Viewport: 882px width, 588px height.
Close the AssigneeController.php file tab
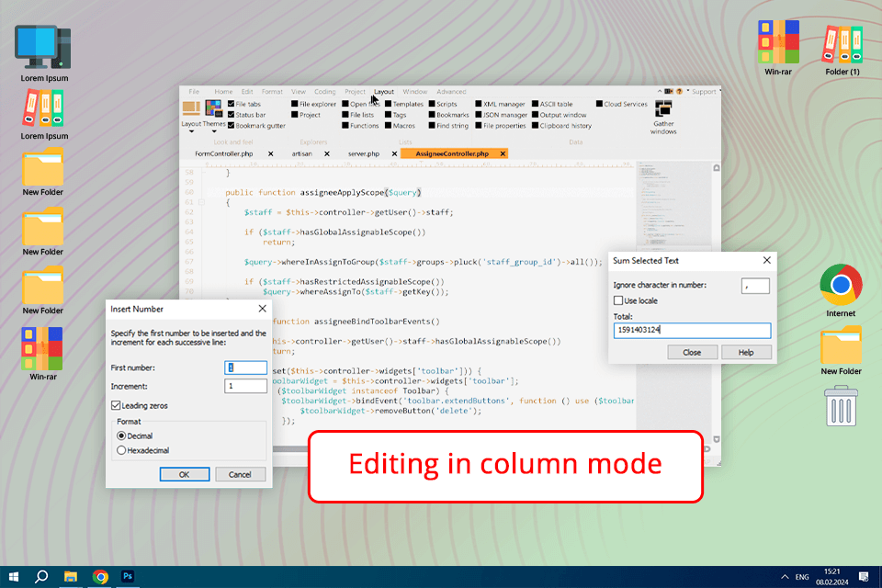[503, 153]
